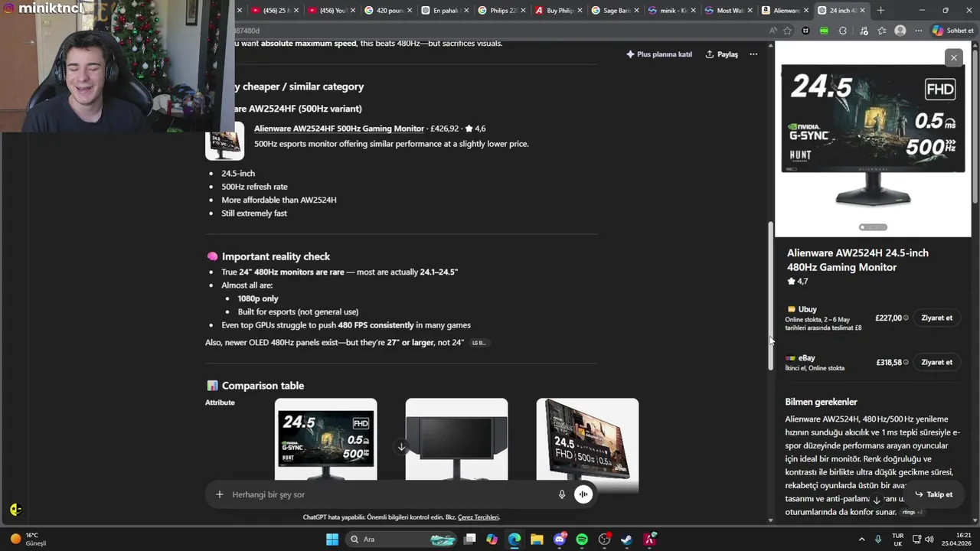This screenshot has height=551, width=980.
Task: Click the Edge read-aloud icon
Action: click(x=773, y=31)
